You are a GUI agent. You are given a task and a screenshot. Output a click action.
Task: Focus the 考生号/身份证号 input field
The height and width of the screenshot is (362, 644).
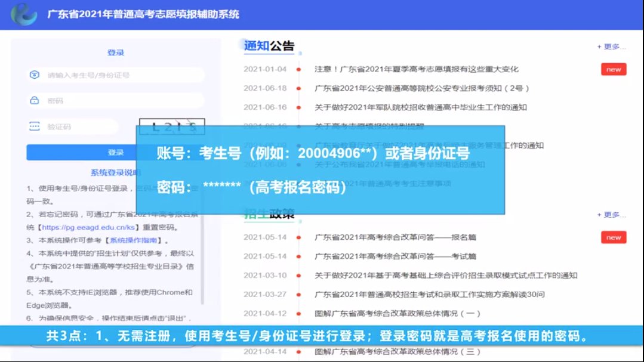coord(119,75)
